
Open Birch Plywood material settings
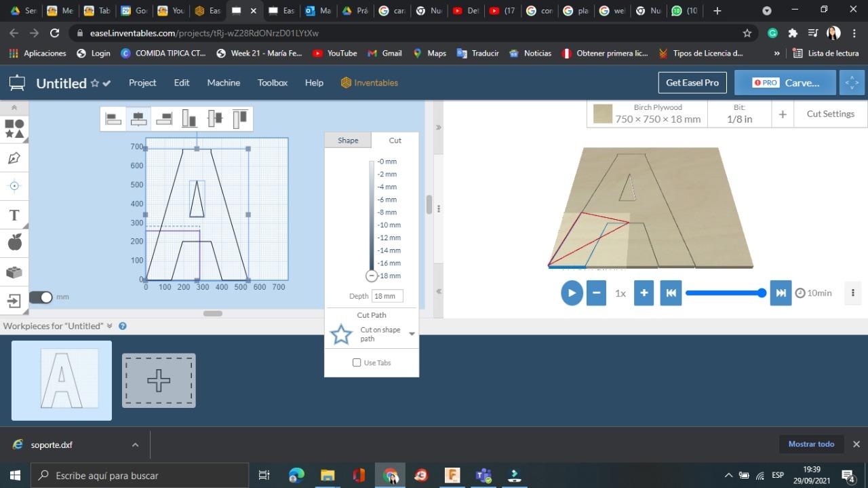647,114
